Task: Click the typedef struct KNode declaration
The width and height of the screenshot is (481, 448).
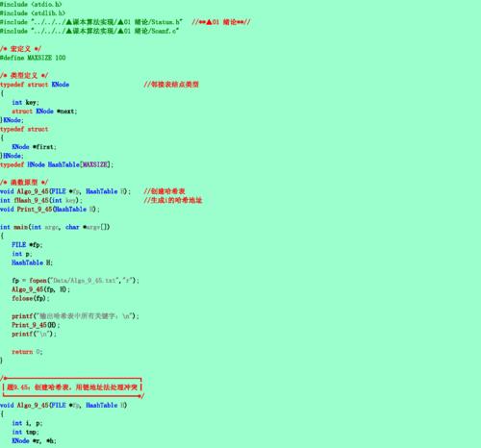Action: click(x=35, y=85)
